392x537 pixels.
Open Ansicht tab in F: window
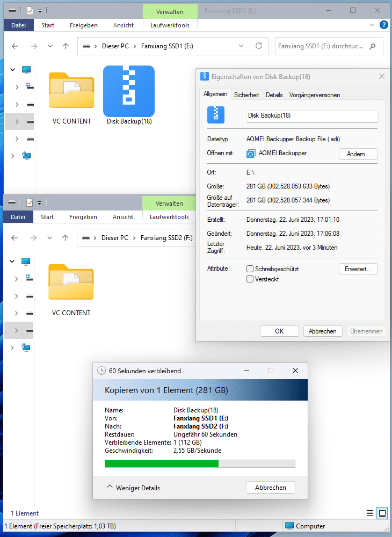pyautogui.click(x=123, y=217)
